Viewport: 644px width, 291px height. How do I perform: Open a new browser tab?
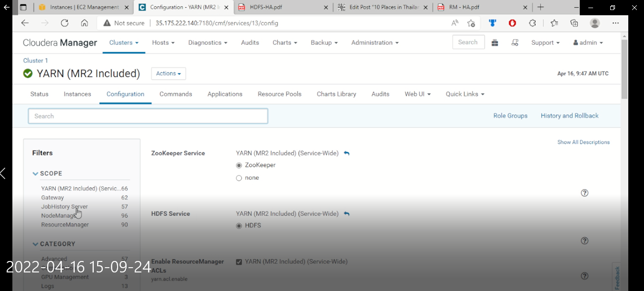point(541,7)
